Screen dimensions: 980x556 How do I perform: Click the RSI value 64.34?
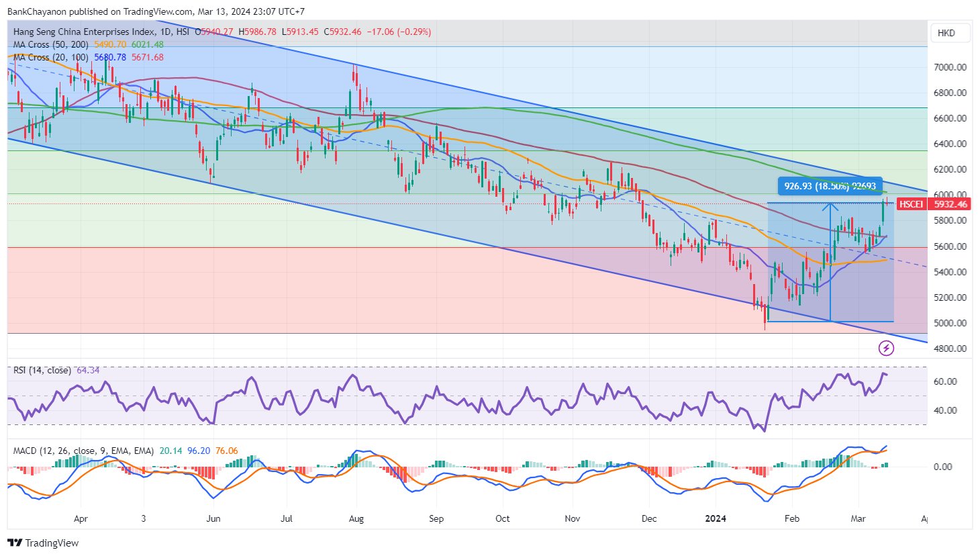(x=88, y=370)
